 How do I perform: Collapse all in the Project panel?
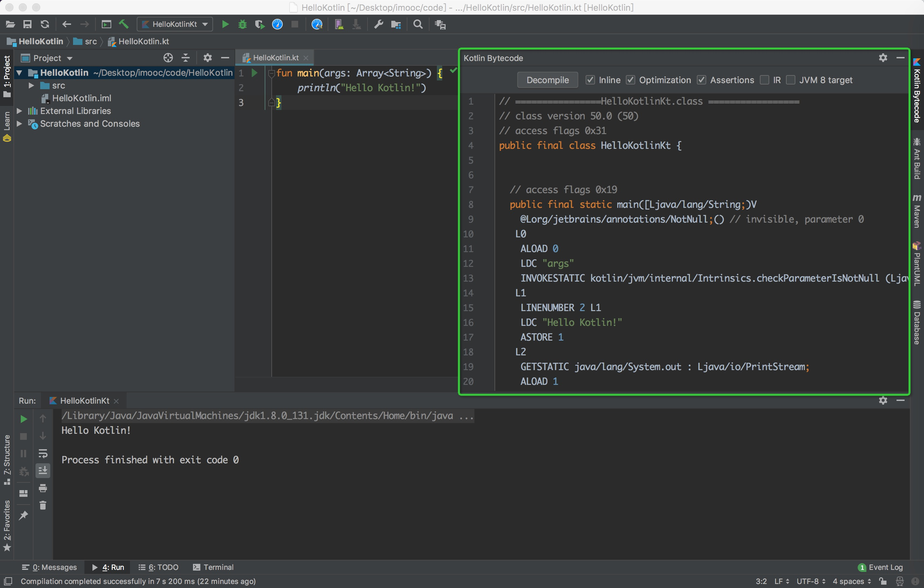[x=186, y=58]
